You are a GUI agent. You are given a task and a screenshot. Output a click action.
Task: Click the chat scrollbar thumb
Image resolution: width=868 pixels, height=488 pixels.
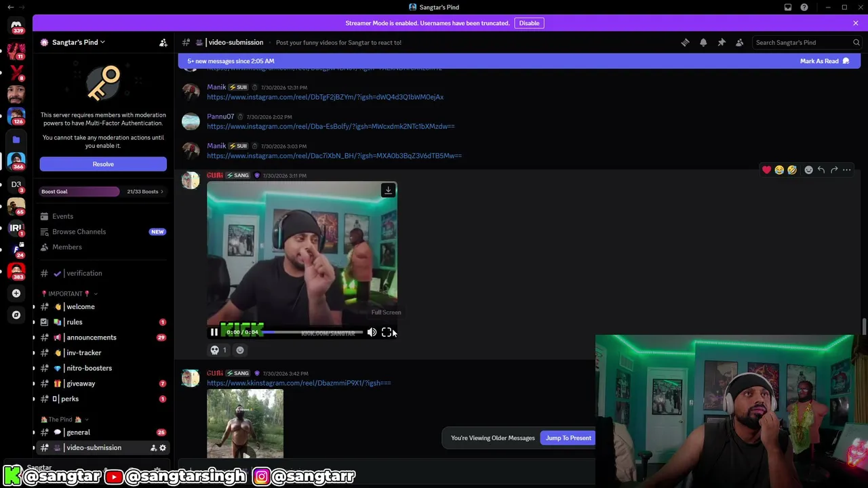863,327
